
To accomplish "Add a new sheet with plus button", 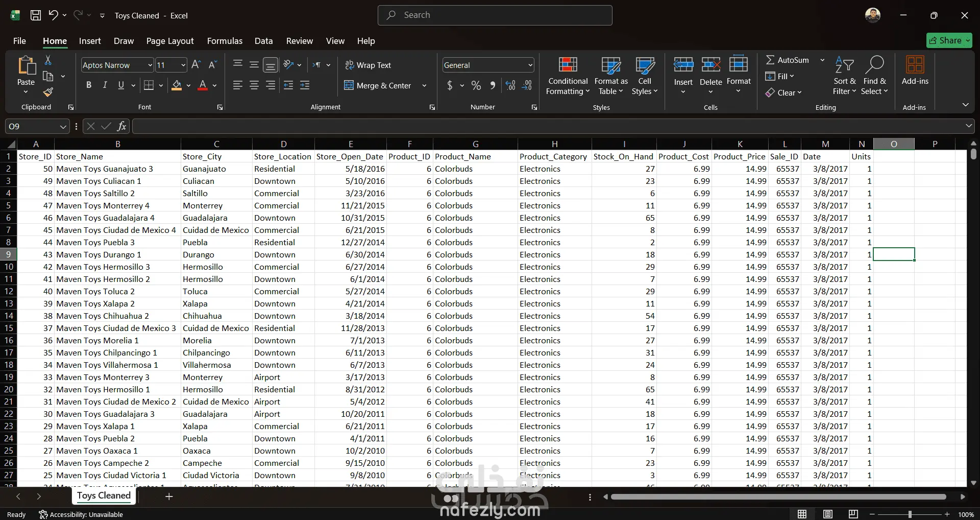I will coord(169,496).
